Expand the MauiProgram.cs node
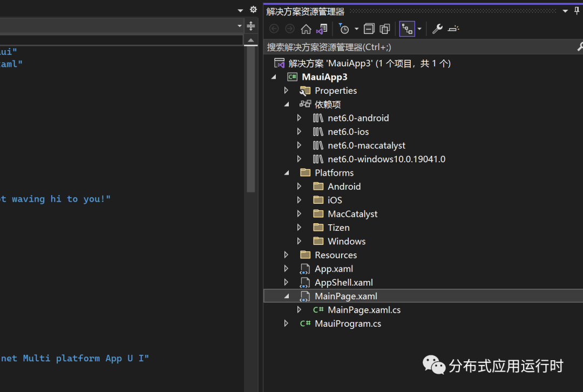This screenshot has height=392, width=583. click(x=286, y=324)
